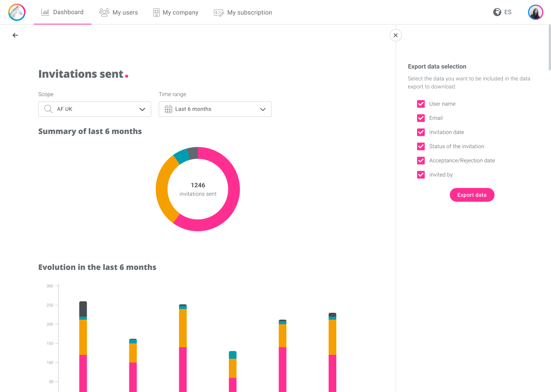Image resolution: width=551 pixels, height=392 pixels.
Task: Uncheck the Invited by checkbox
Action: click(421, 175)
